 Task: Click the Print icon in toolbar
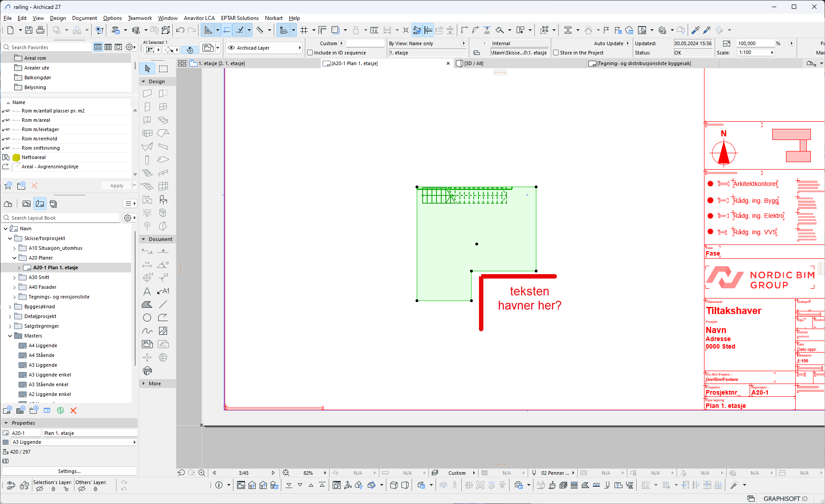[x=40, y=30]
